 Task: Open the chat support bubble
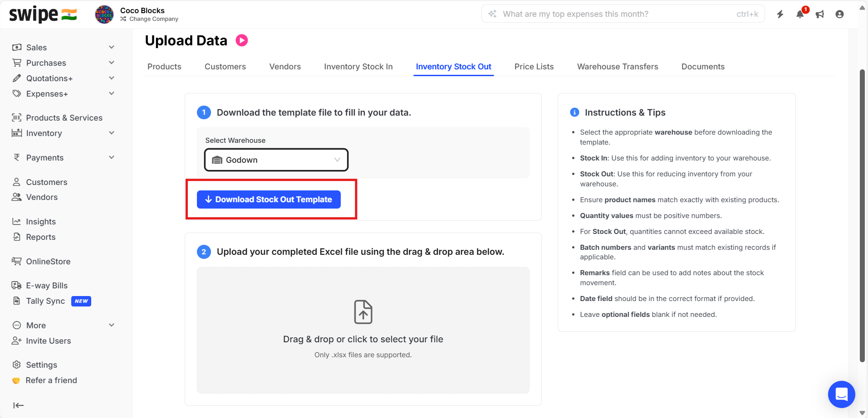pos(841,394)
